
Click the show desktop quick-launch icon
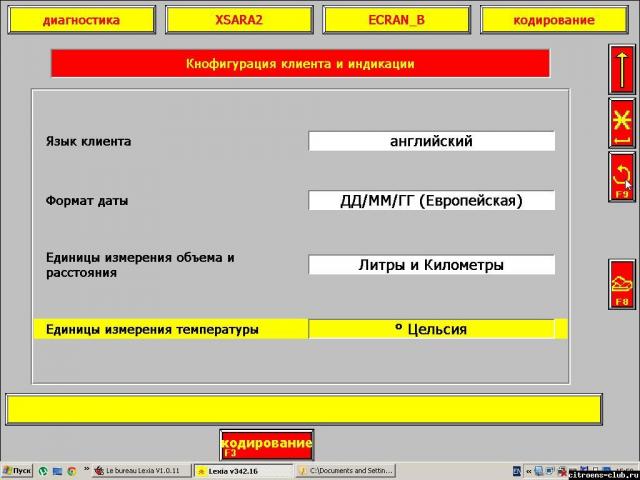point(57,471)
